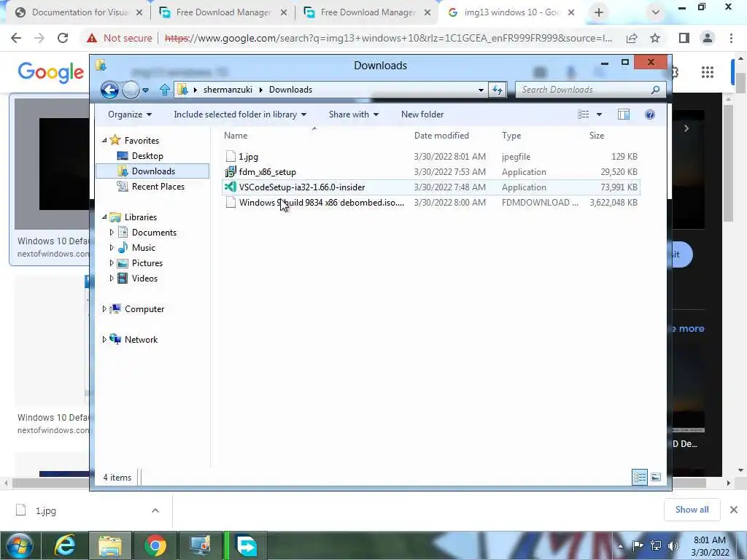747x560 pixels.
Task: Click the search magnifier icon in Explorer
Action: pyautogui.click(x=656, y=90)
